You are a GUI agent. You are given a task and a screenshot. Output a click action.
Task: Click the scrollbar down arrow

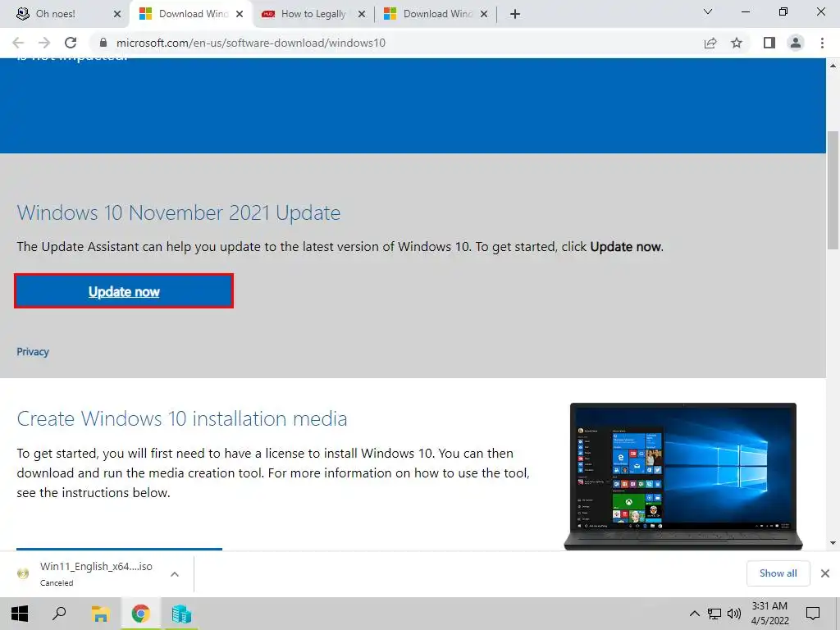(833, 543)
